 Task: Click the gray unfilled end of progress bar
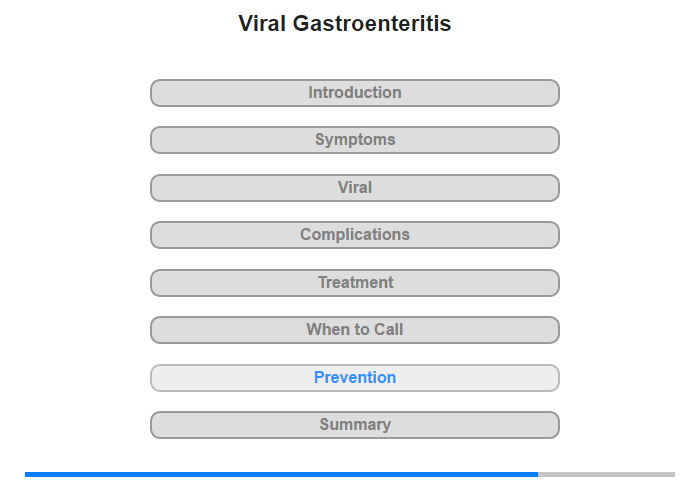[x=607, y=474]
